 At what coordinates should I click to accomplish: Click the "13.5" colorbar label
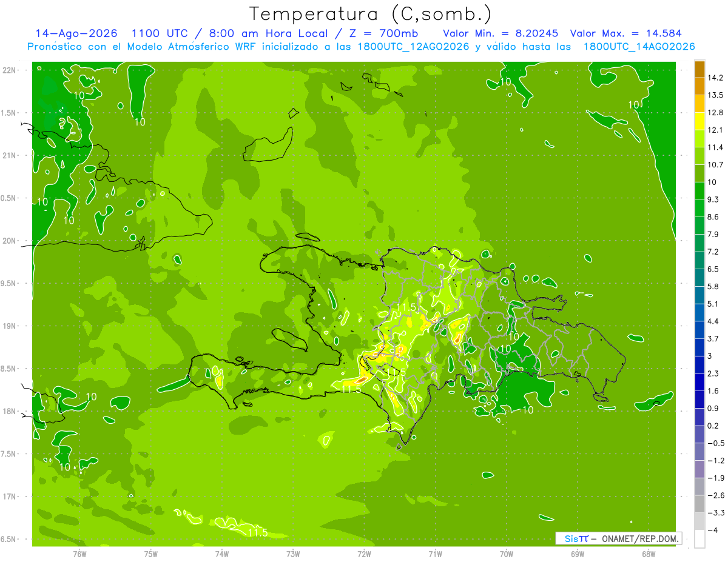coord(716,95)
